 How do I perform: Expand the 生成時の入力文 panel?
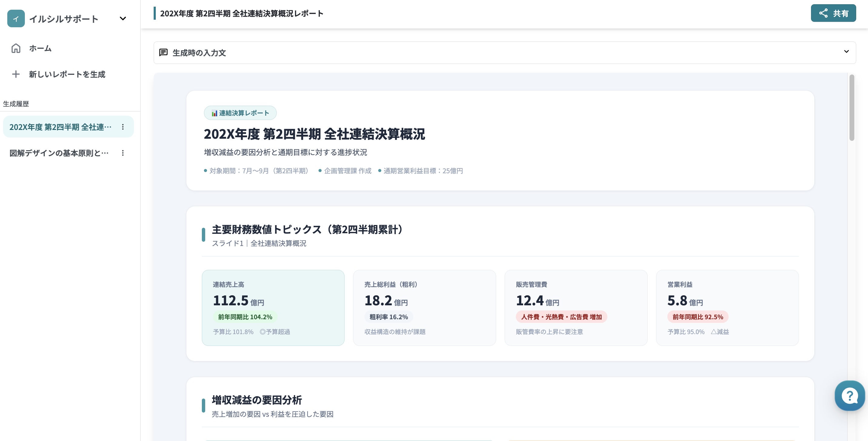tap(505, 52)
